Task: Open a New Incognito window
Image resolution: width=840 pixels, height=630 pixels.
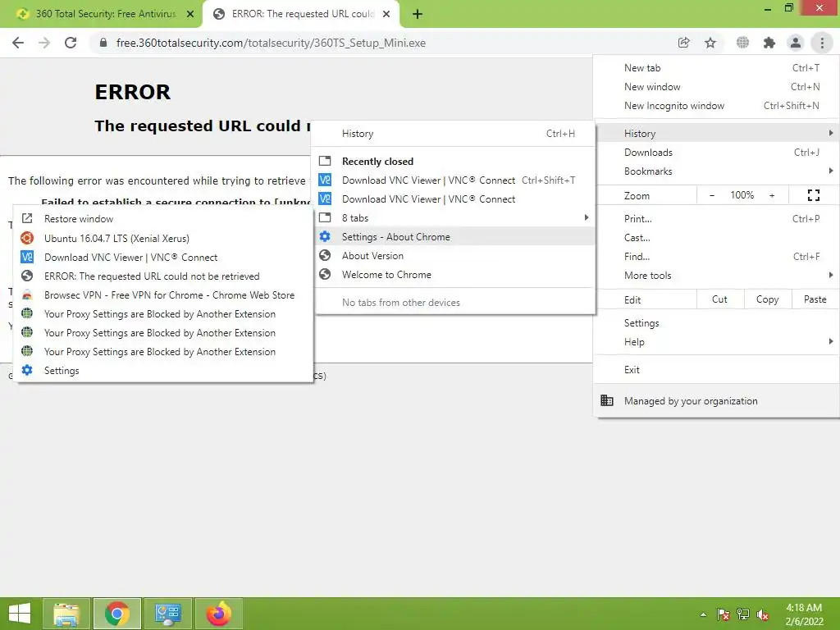Action: point(716,106)
